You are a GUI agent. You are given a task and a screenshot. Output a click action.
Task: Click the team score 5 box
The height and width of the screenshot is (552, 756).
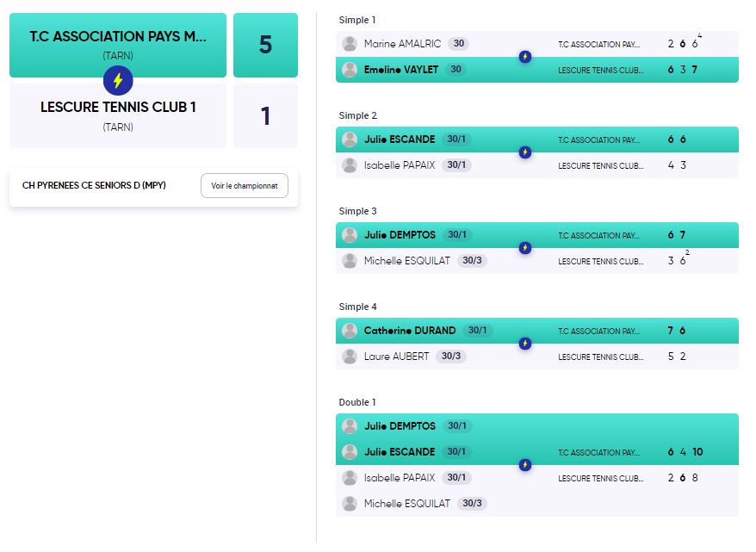(266, 45)
